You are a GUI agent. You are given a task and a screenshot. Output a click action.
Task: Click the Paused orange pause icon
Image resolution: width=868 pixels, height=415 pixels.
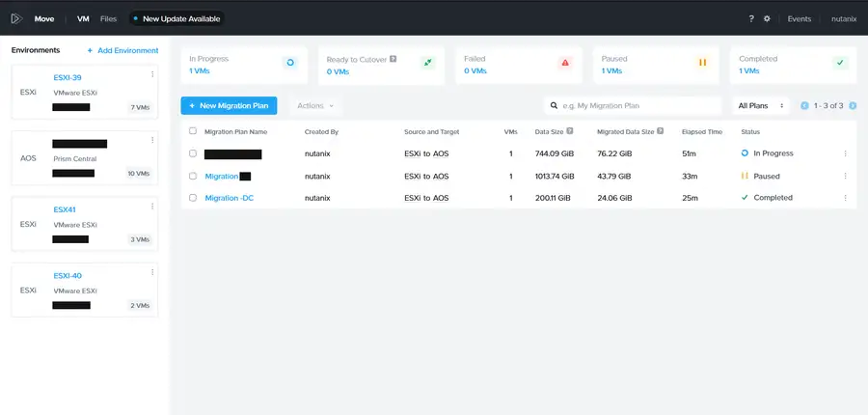[x=702, y=63]
